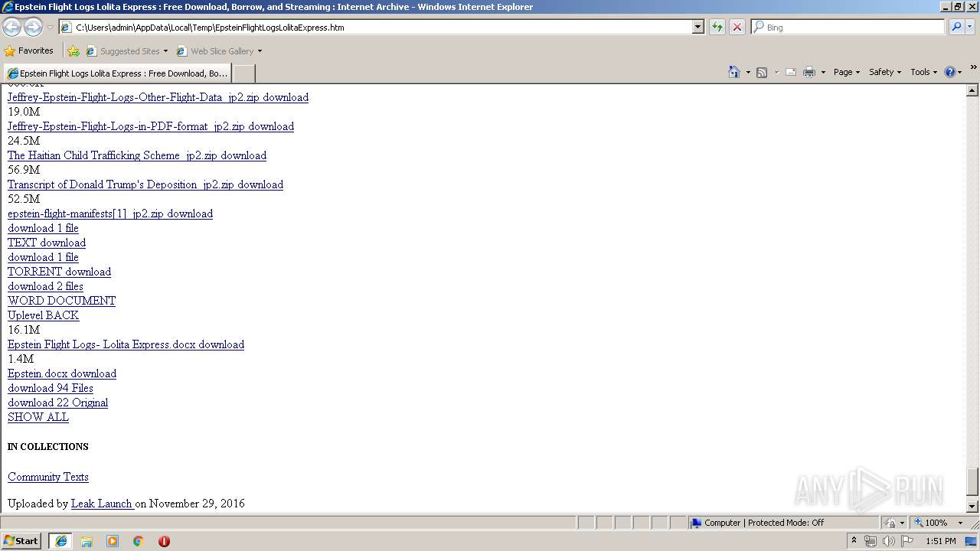980x551 pixels.
Task: View feeds with the RSS icon
Action: 762,72
